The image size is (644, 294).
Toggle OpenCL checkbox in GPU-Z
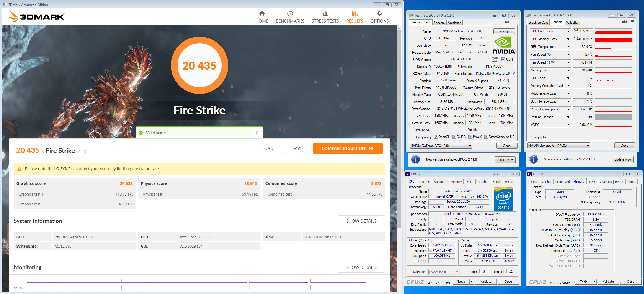436,137
